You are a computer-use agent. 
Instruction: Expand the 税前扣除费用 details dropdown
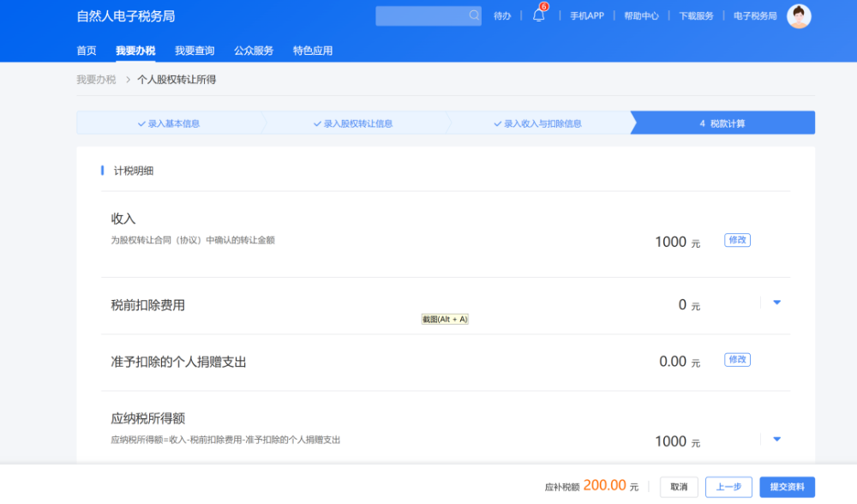(x=776, y=303)
